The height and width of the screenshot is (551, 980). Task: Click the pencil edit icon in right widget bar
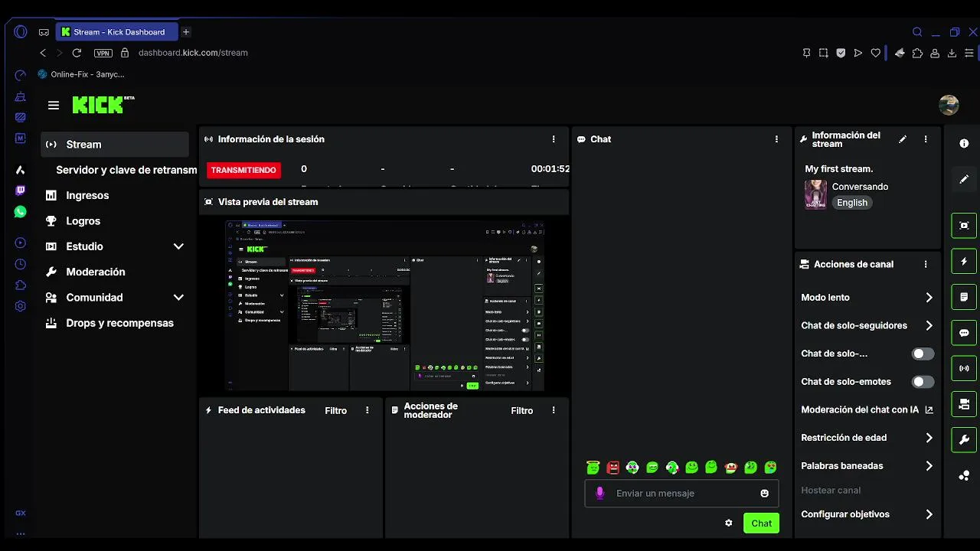point(964,179)
